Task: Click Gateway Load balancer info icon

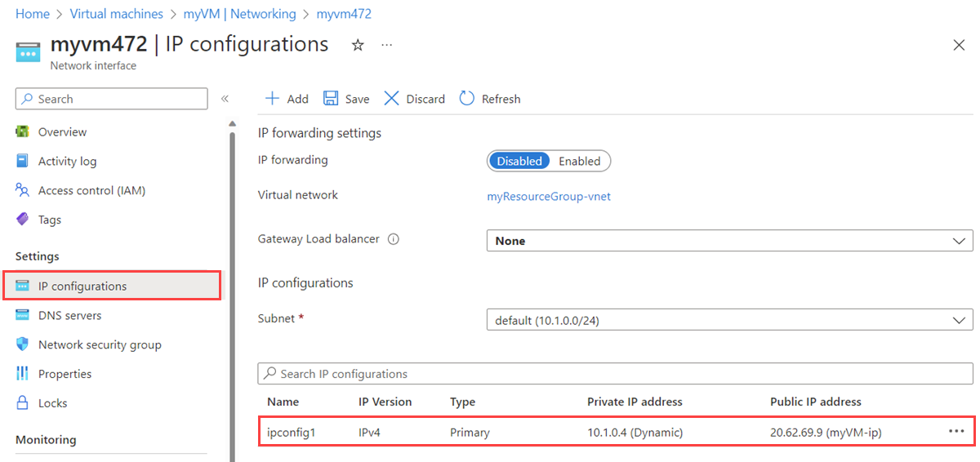Action: [393, 240]
